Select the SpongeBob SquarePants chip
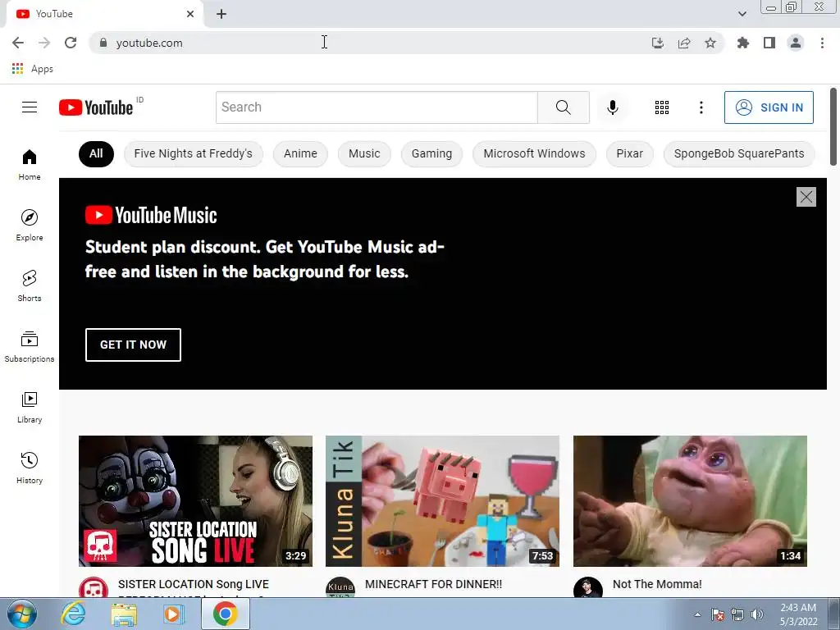 pyautogui.click(x=739, y=153)
